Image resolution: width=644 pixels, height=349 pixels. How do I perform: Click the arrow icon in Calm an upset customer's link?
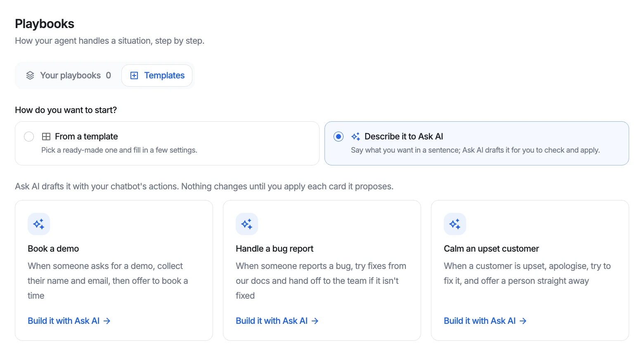523,321
